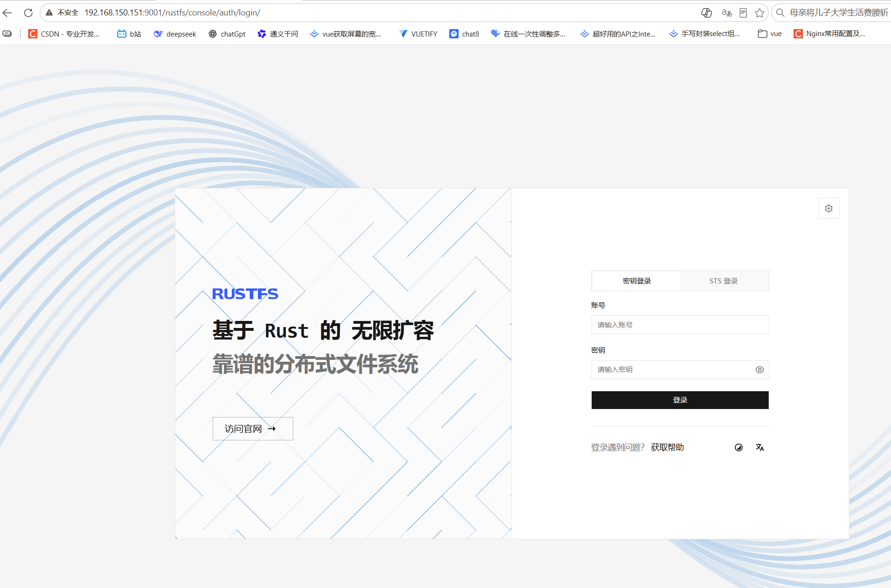Open the 获取帮助 link
The width and height of the screenshot is (891, 588).
pos(667,447)
